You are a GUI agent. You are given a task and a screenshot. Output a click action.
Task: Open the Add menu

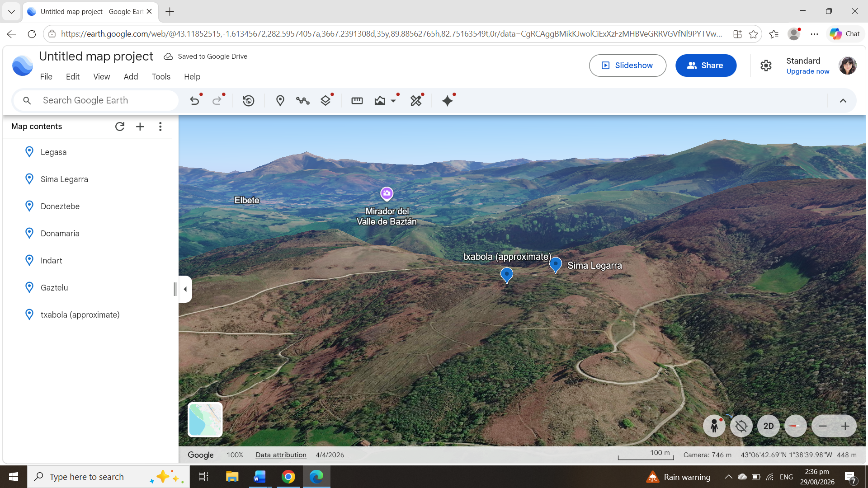point(131,77)
